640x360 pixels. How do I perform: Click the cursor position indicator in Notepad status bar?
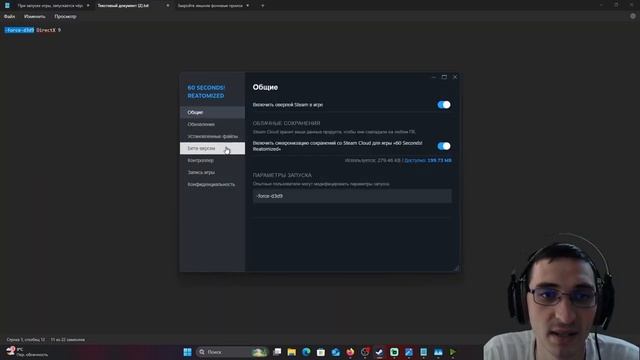pos(26,340)
